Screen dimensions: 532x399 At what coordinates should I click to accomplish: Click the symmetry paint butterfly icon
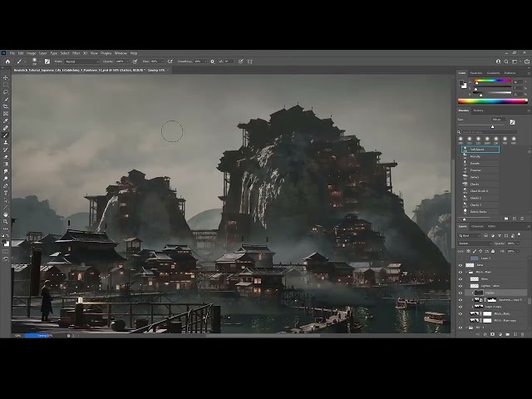250,62
